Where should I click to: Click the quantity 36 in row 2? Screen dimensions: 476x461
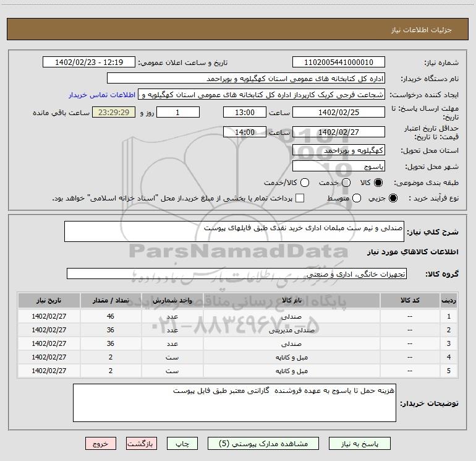[111, 330]
